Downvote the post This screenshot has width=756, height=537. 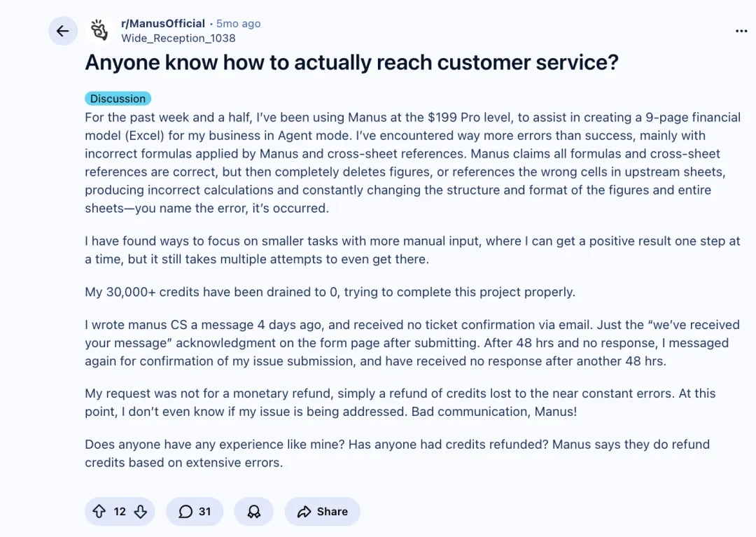coord(140,512)
